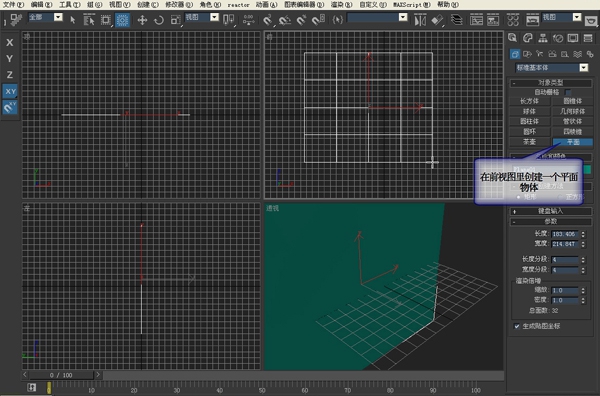
Task: Open the 编辑 menu
Action: coord(41,5)
